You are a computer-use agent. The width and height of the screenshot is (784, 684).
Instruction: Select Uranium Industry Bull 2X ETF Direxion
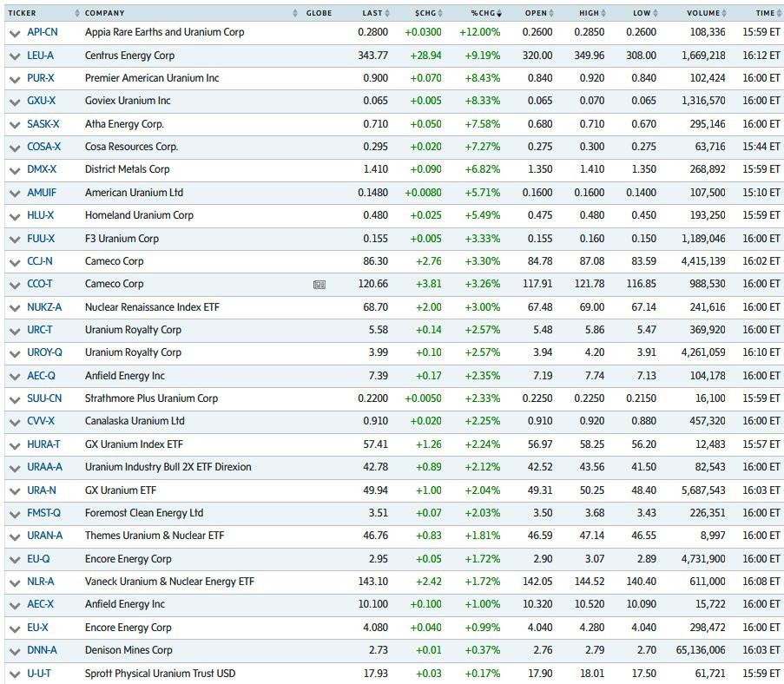tap(168, 466)
